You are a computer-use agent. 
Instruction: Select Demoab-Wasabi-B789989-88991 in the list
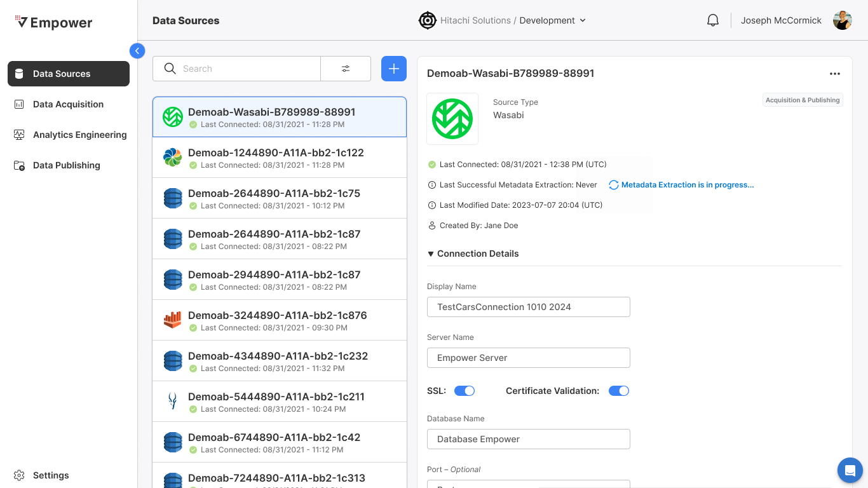coord(280,117)
